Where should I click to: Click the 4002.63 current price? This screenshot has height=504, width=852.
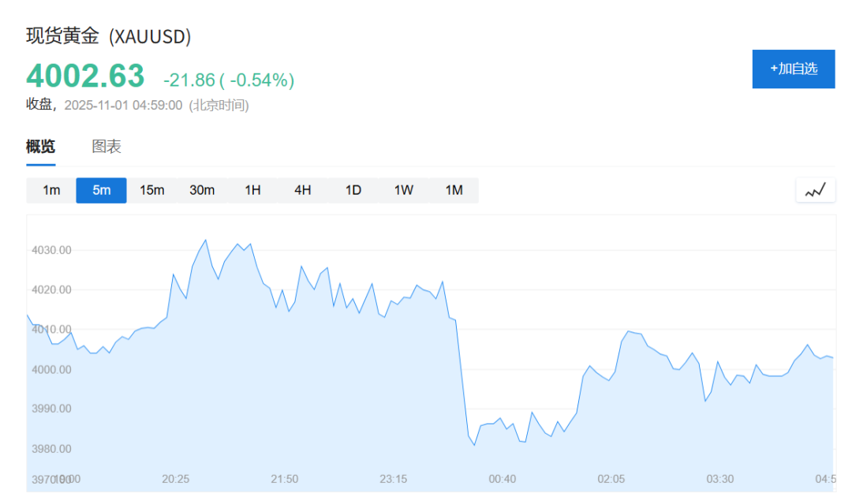[x=85, y=76]
